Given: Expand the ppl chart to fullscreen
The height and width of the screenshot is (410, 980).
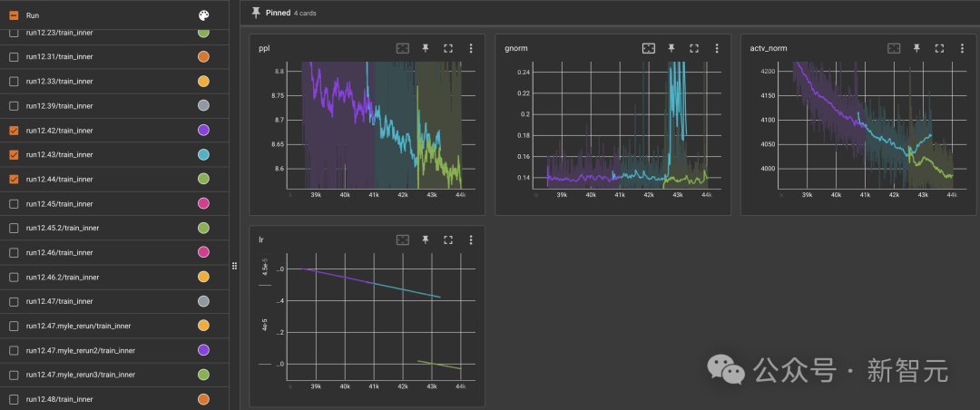Looking at the screenshot, I should 448,48.
